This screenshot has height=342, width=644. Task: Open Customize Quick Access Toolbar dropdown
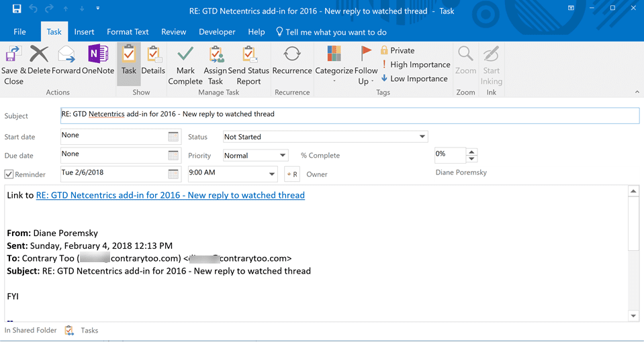click(x=98, y=8)
